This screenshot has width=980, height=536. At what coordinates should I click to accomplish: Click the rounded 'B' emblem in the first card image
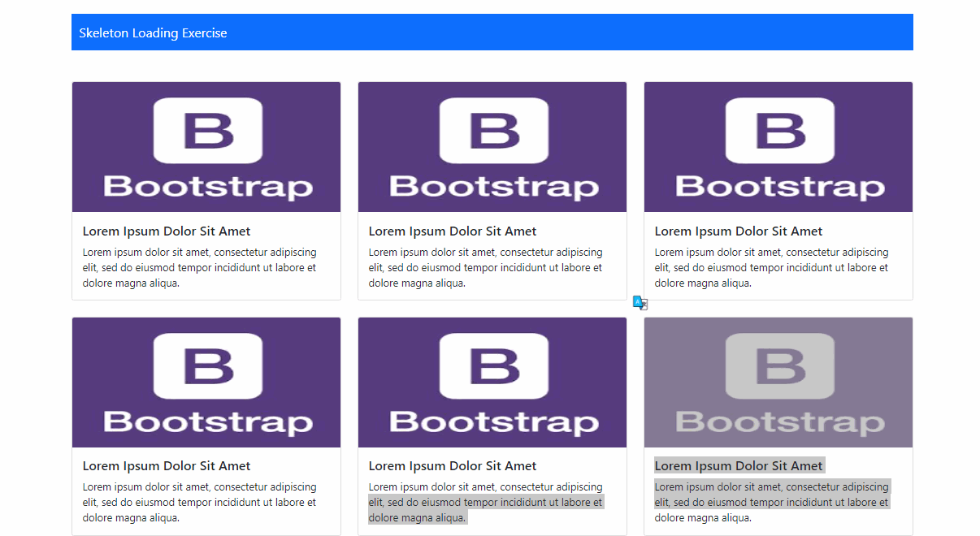pos(206,128)
